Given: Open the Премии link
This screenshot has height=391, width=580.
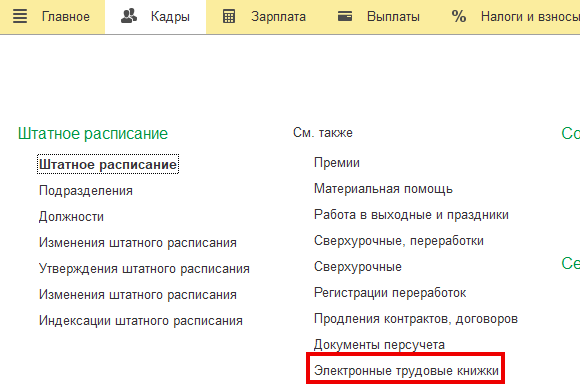Looking at the screenshot, I should (x=337, y=162).
